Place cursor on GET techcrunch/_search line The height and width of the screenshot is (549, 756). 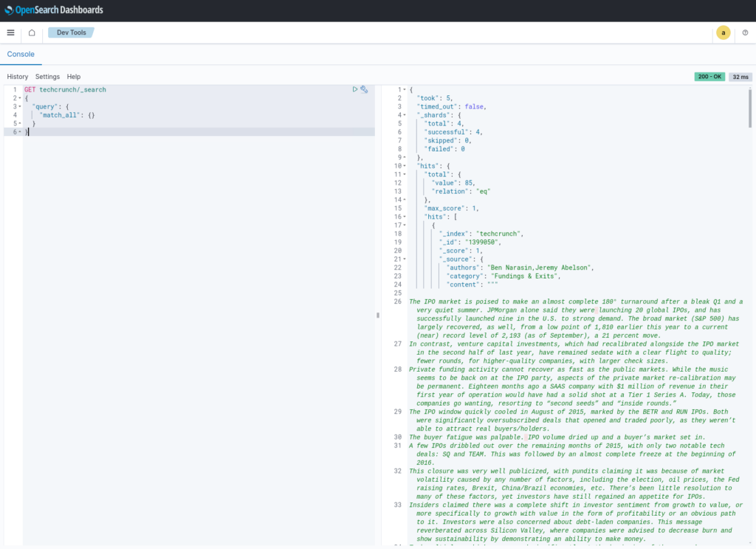(x=65, y=89)
